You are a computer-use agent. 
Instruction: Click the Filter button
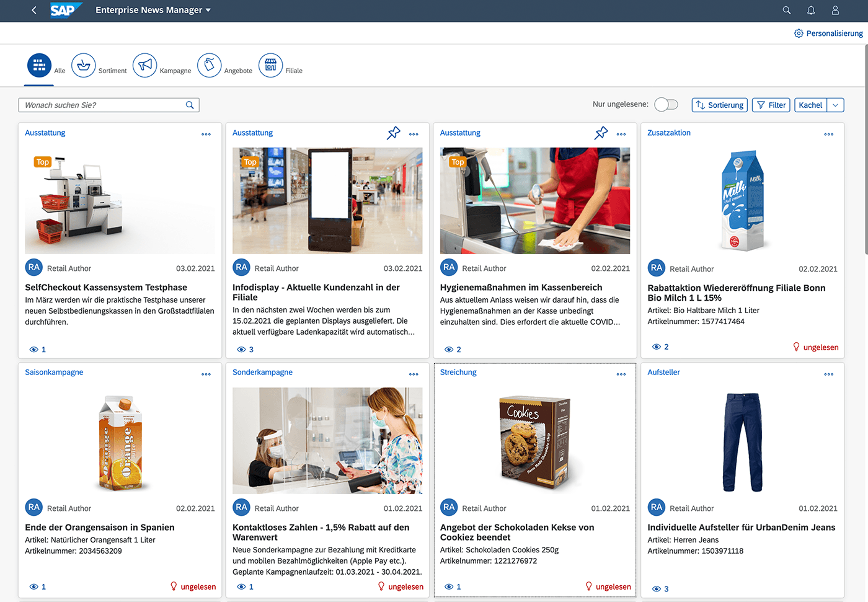tap(771, 105)
